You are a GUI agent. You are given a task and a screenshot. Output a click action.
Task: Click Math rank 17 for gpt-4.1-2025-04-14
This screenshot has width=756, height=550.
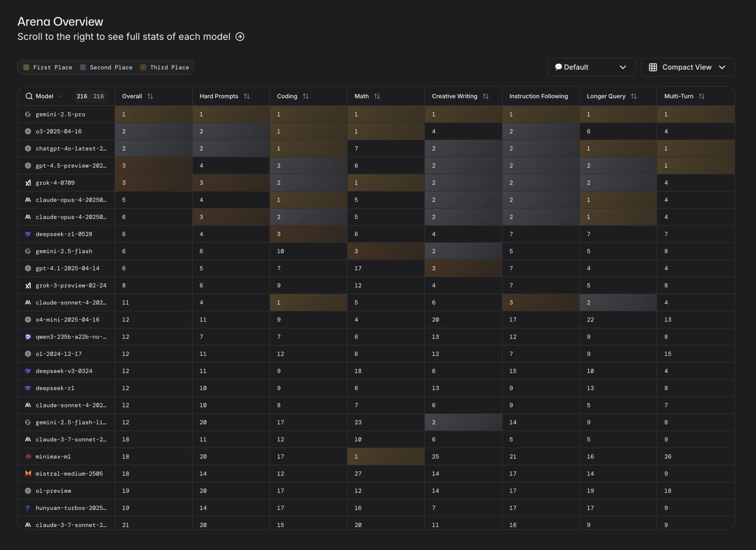[386, 268]
